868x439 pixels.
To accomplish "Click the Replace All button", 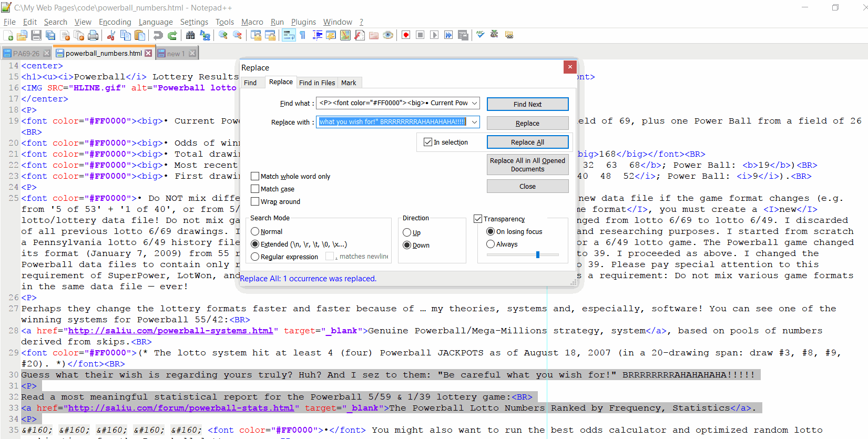I will click(527, 142).
